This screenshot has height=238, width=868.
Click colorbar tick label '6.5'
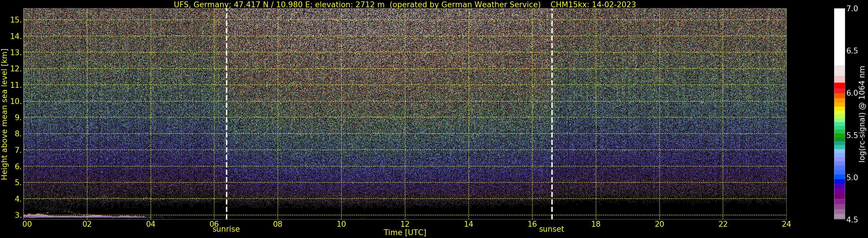point(852,51)
